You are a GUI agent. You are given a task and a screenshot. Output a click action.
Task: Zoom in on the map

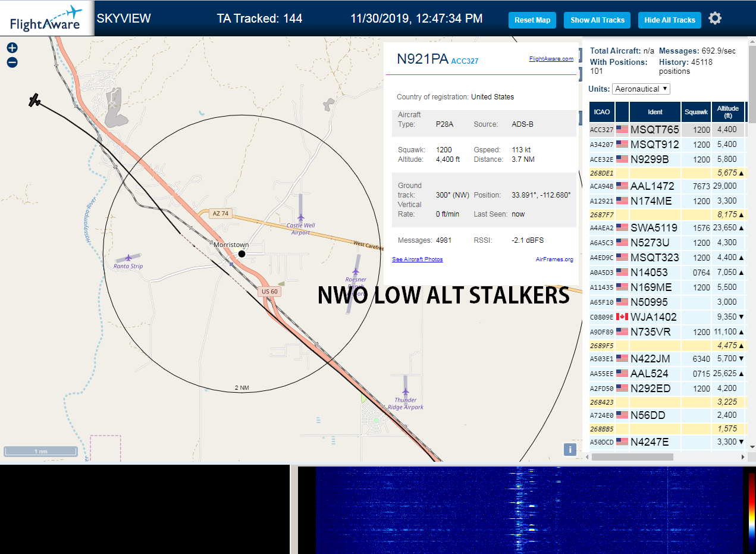(12, 48)
